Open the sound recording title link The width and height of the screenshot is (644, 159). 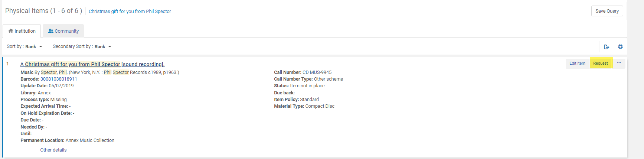click(92, 64)
